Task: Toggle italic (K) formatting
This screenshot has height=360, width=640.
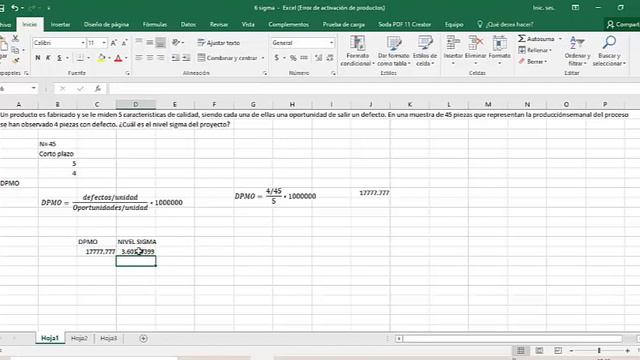Action: tap(48, 58)
